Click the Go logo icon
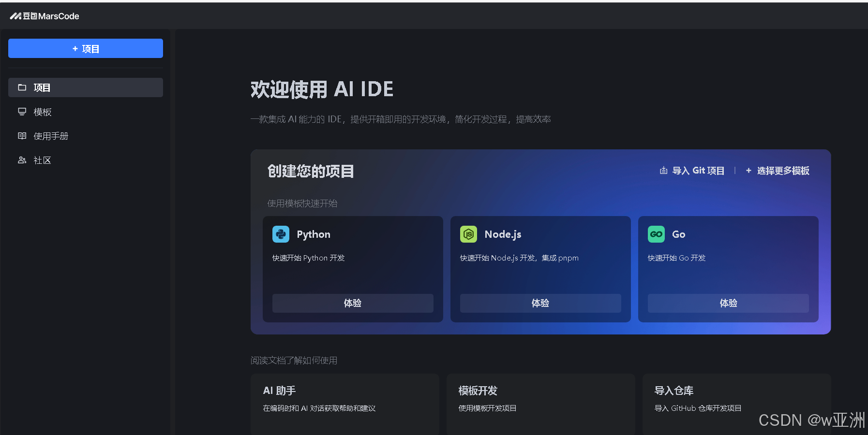This screenshot has height=435, width=868. click(x=657, y=234)
